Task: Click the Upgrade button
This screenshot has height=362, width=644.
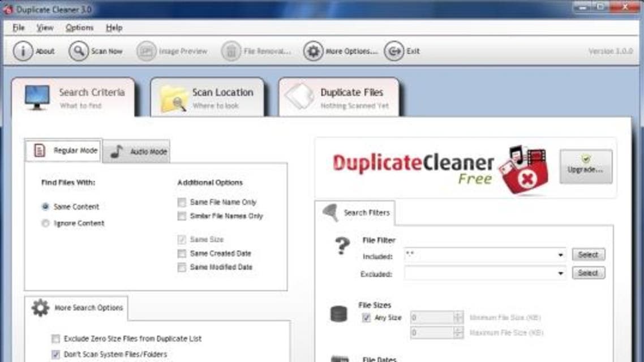Action: pos(586,166)
